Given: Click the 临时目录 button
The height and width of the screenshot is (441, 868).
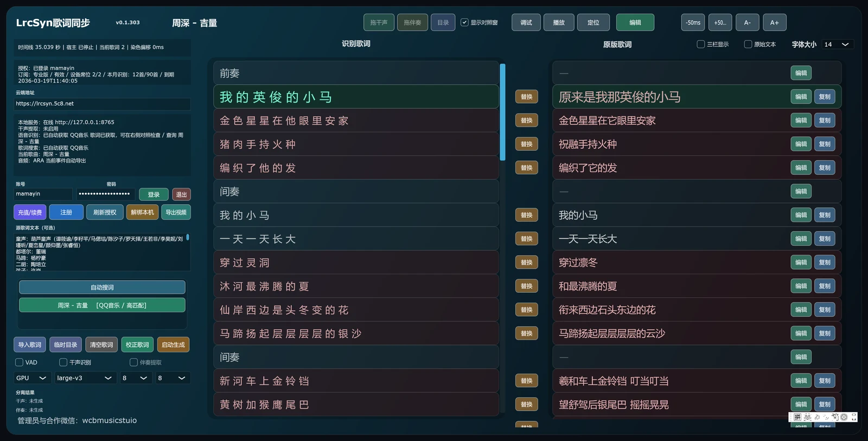Looking at the screenshot, I should (x=66, y=345).
